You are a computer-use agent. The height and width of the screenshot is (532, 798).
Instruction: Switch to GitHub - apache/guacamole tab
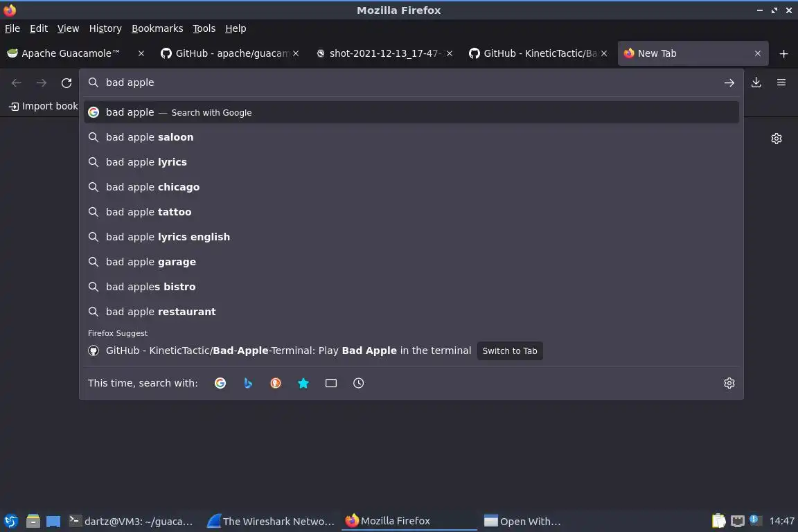(x=227, y=53)
